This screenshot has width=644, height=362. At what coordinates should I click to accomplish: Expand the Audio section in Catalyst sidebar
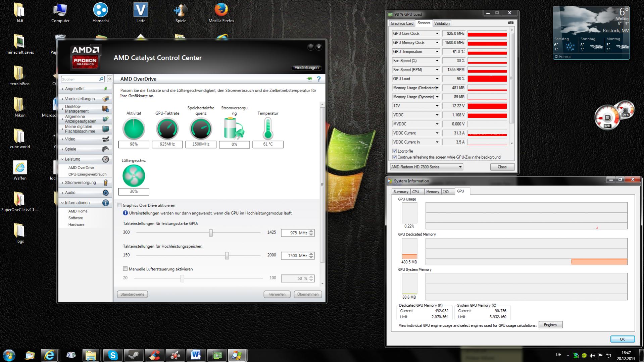pos(85,193)
